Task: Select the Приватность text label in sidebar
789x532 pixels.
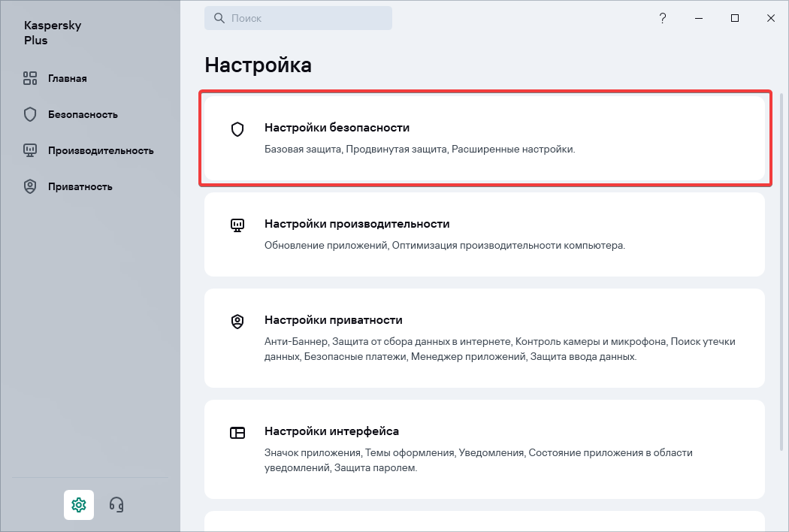Action: [80, 186]
